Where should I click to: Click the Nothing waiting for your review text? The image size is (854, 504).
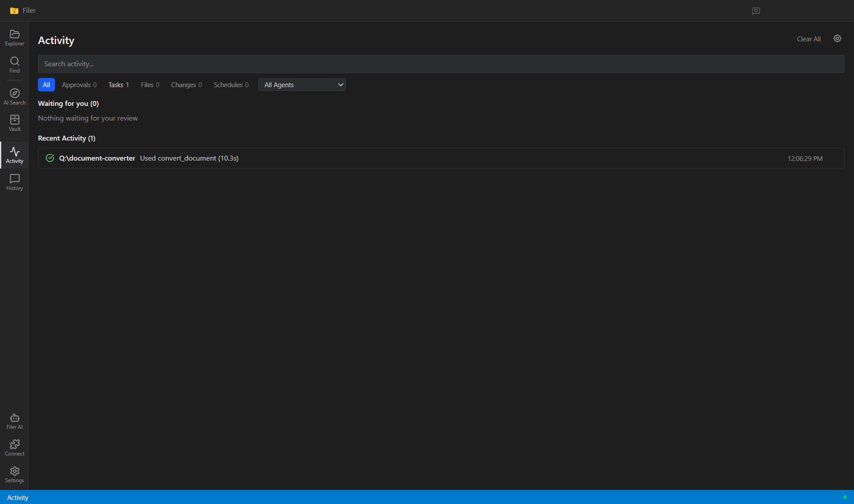88,118
